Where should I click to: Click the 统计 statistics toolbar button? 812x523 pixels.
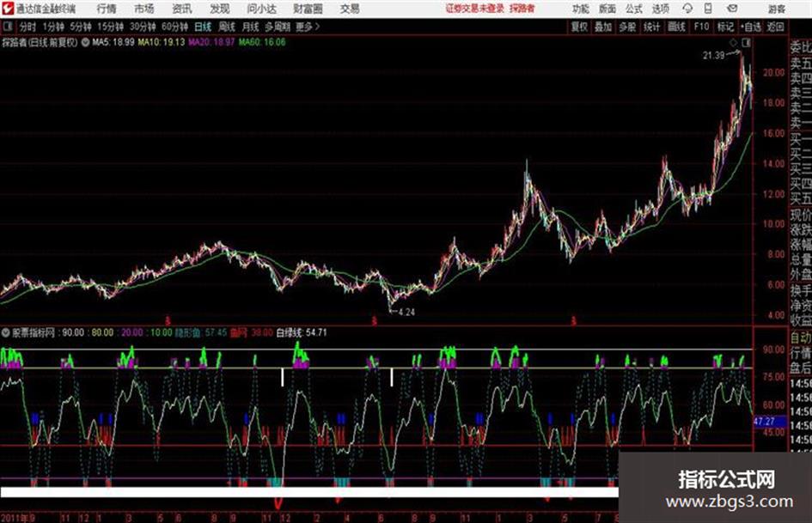click(x=652, y=27)
